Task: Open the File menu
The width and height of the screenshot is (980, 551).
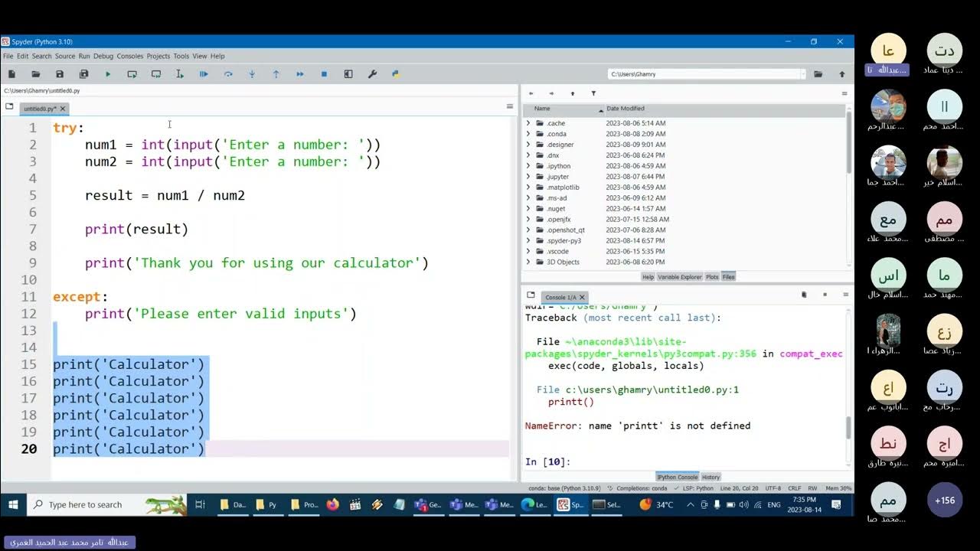Action: (x=8, y=56)
